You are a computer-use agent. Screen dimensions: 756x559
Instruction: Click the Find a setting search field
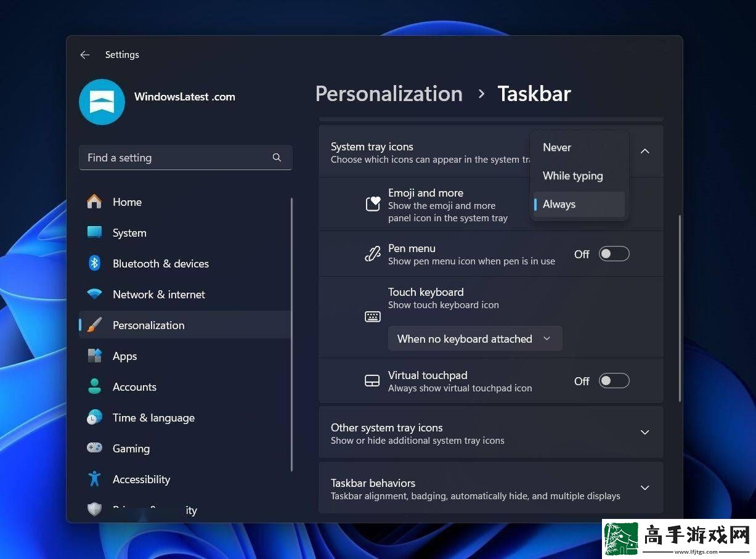click(185, 158)
